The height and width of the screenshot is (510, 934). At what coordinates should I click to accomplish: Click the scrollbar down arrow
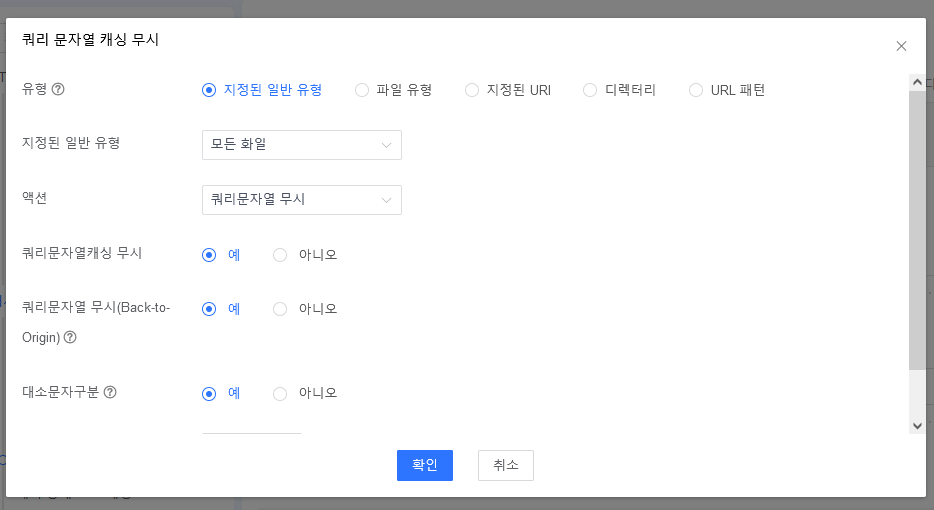(917, 425)
